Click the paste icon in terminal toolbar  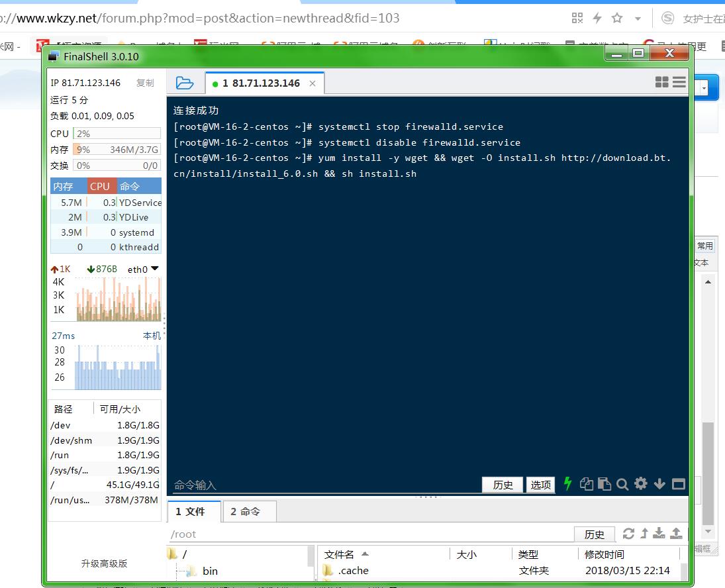[603, 484]
